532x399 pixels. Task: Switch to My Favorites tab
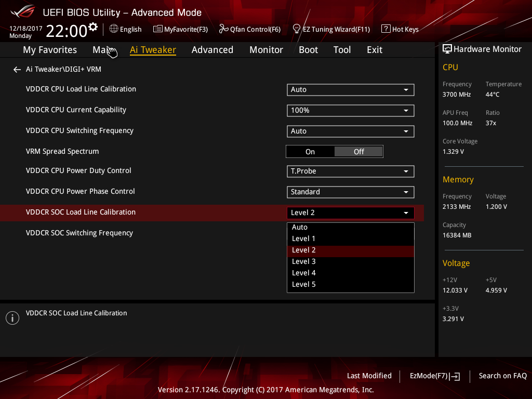point(50,50)
